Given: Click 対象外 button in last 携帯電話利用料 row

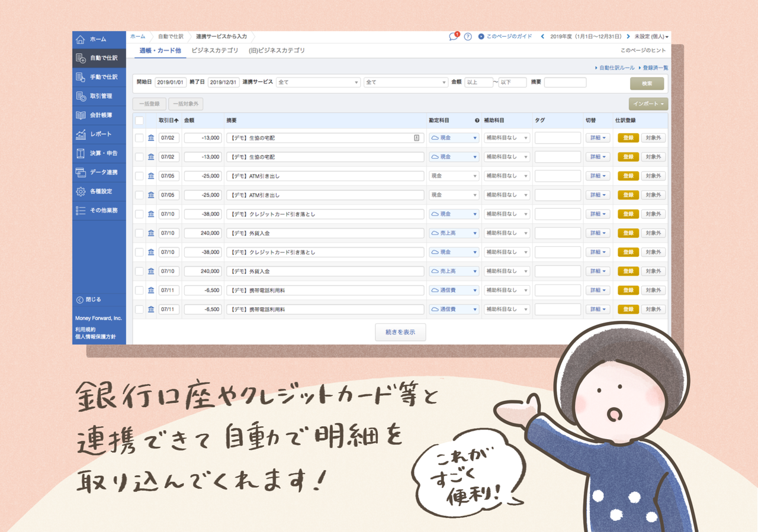Looking at the screenshot, I should pos(654,309).
